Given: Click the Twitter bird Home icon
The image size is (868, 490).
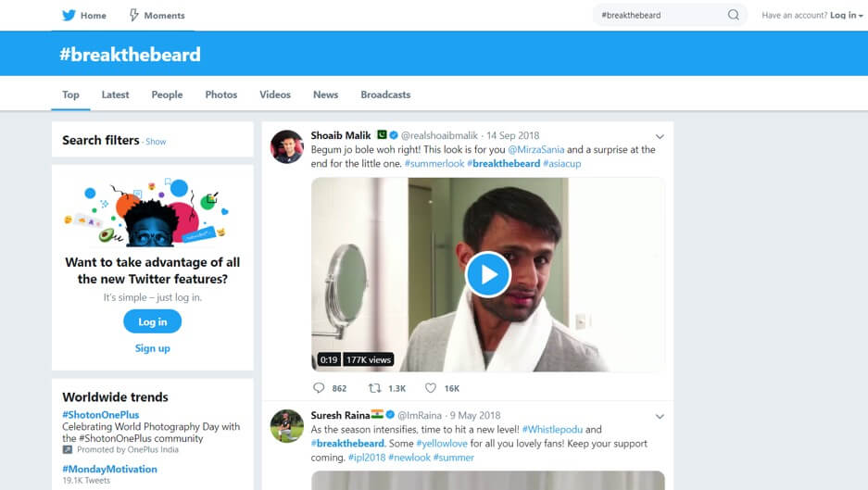Looking at the screenshot, I should click(x=69, y=15).
